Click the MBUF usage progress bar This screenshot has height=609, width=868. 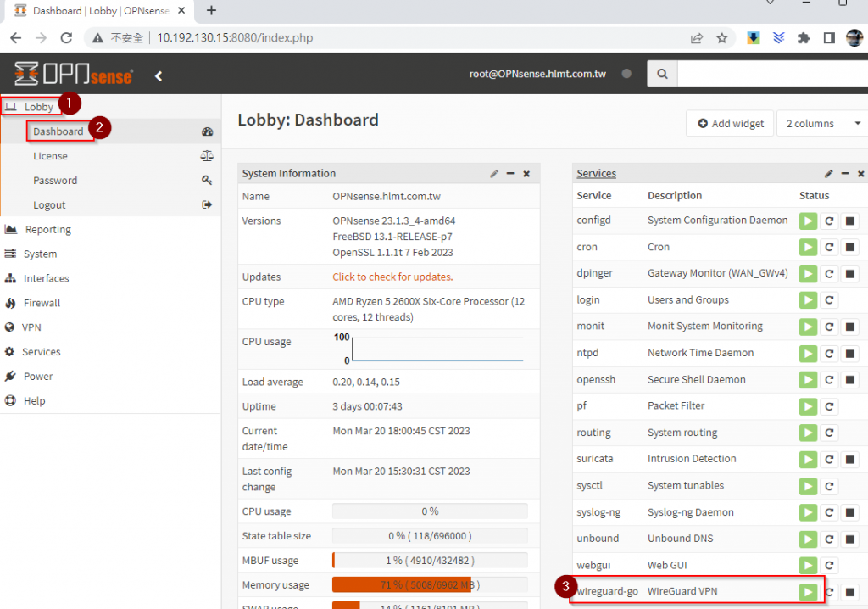430,561
